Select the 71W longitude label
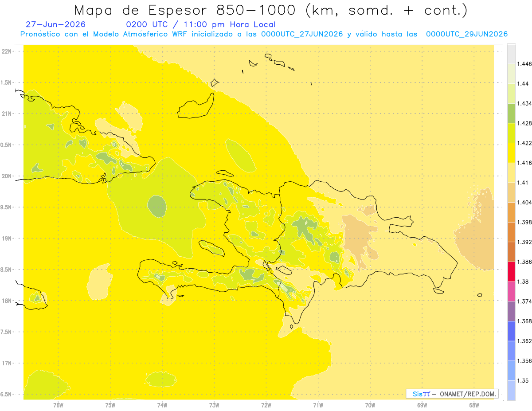The image size is (532, 411). tap(318, 405)
